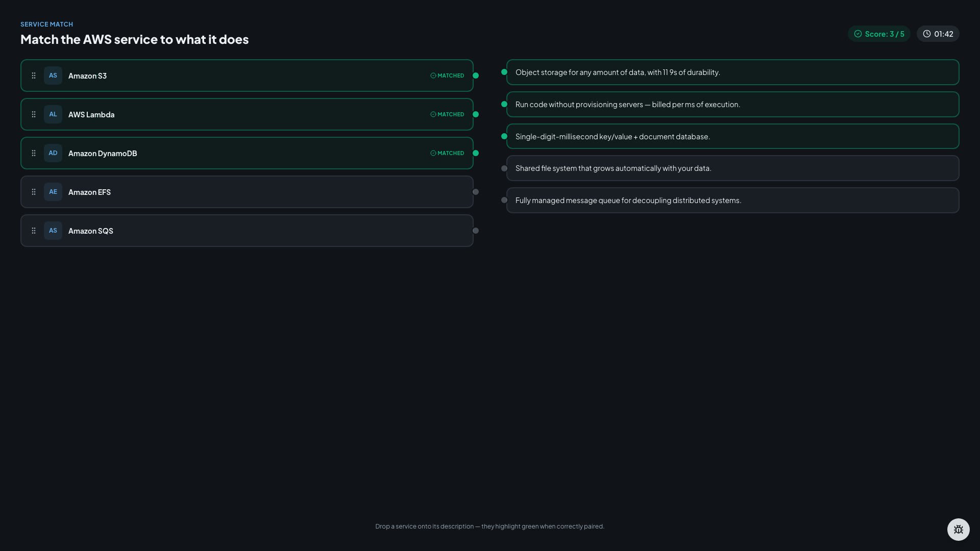This screenshot has width=980, height=551.
Task: Click the dot beside the key/value database description
Action: tap(504, 136)
